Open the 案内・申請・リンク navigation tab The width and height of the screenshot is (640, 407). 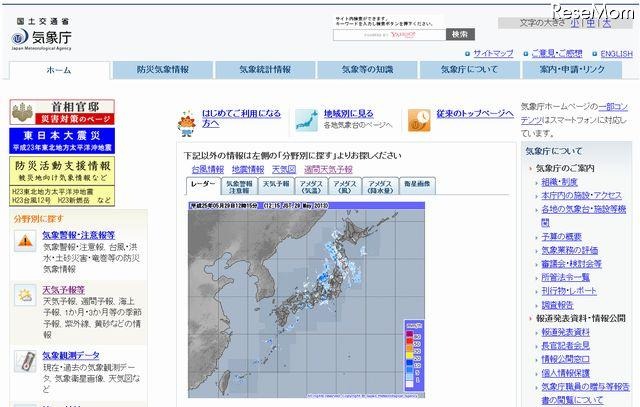pyautogui.click(x=572, y=70)
